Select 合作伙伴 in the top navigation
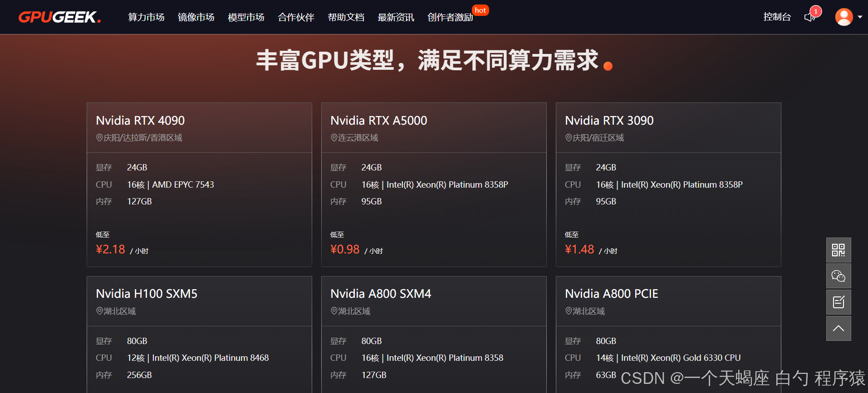Screen dimensions: 868x393 (296, 17)
